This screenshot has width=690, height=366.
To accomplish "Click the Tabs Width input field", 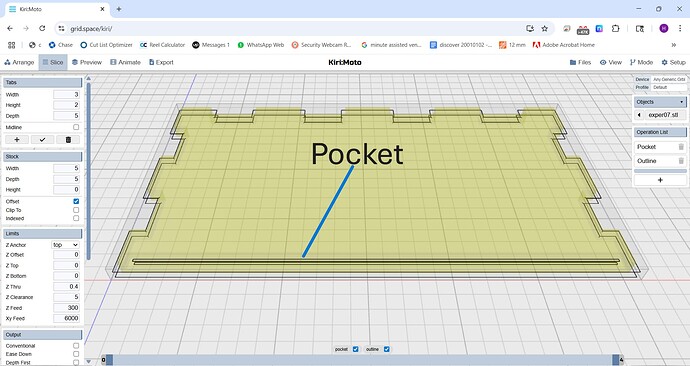I will point(66,95).
